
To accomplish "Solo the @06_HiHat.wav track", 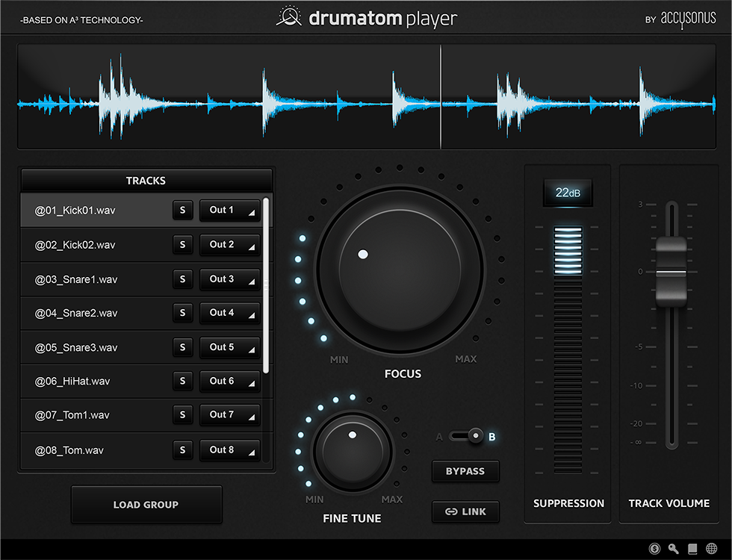I will pos(182,381).
